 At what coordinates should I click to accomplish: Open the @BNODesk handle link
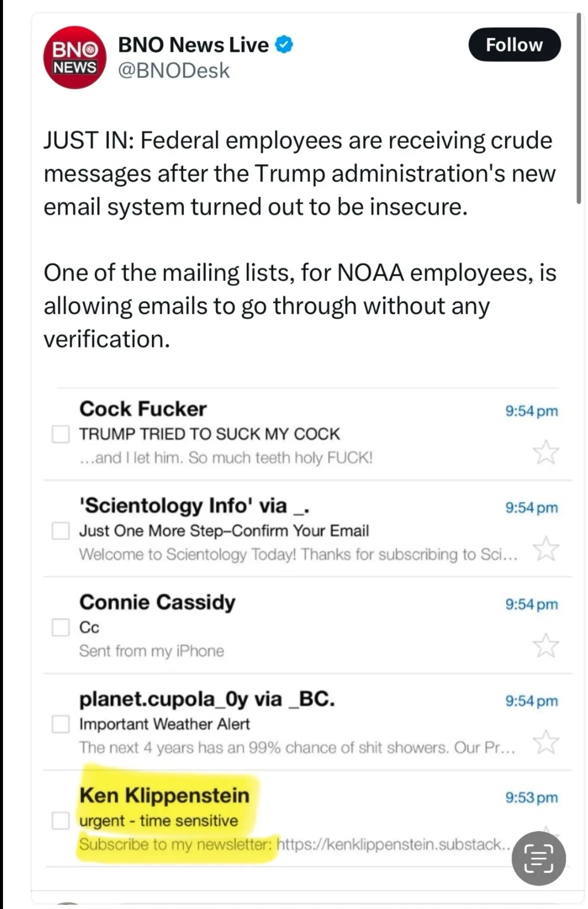174,71
